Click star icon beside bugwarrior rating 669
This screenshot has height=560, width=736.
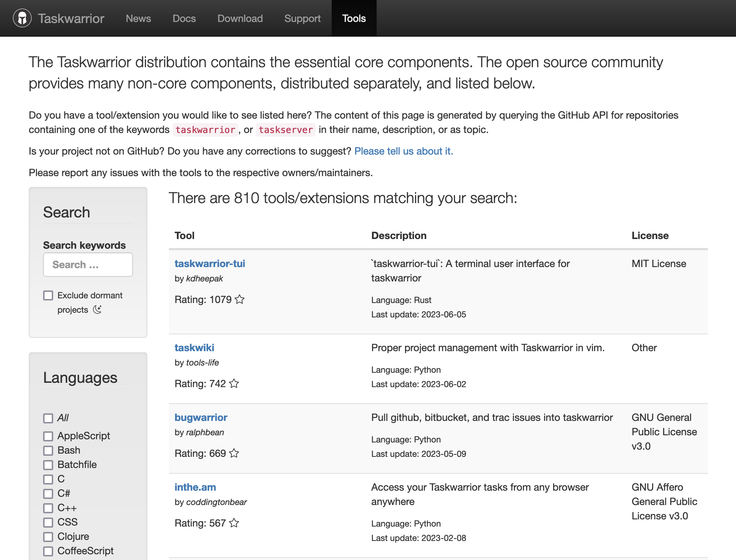(234, 453)
